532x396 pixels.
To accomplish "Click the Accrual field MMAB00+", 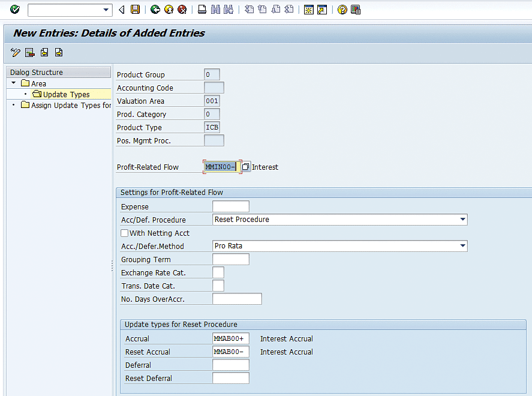I will pyautogui.click(x=231, y=338).
